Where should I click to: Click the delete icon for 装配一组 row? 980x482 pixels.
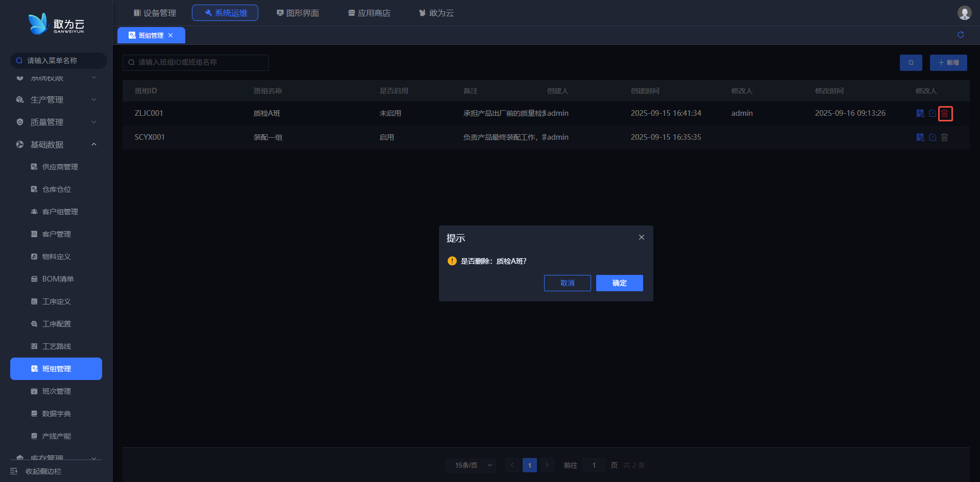point(945,137)
